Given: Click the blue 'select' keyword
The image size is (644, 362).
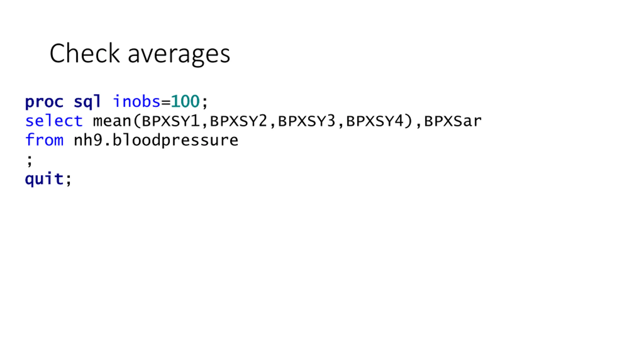Looking at the screenshot, I should click(54, 121).
